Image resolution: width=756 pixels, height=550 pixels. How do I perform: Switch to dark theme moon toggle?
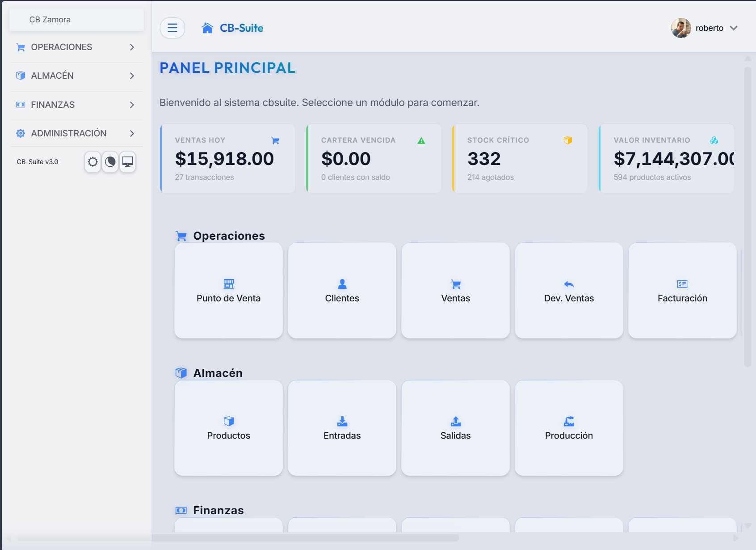(110, 162)
